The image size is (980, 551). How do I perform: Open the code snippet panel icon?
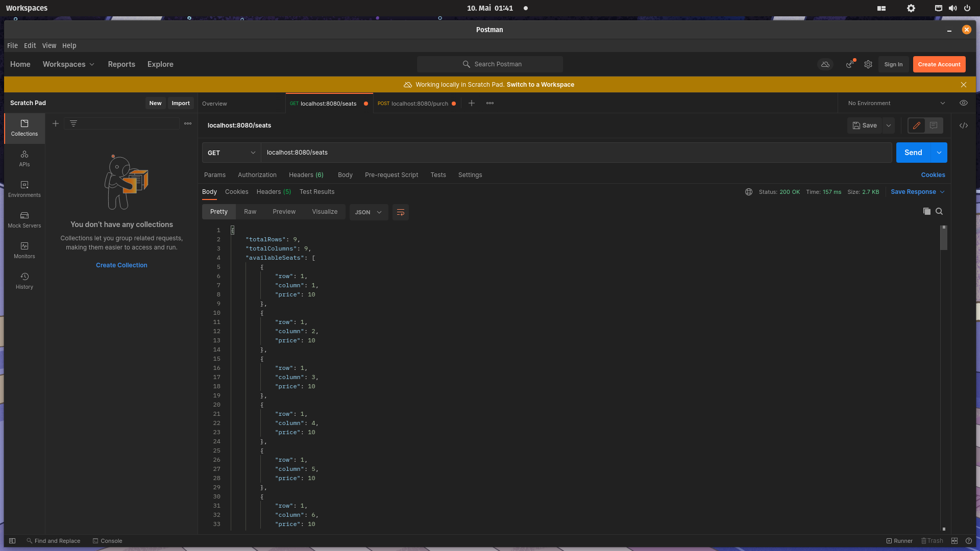click(x=964, y=126)
